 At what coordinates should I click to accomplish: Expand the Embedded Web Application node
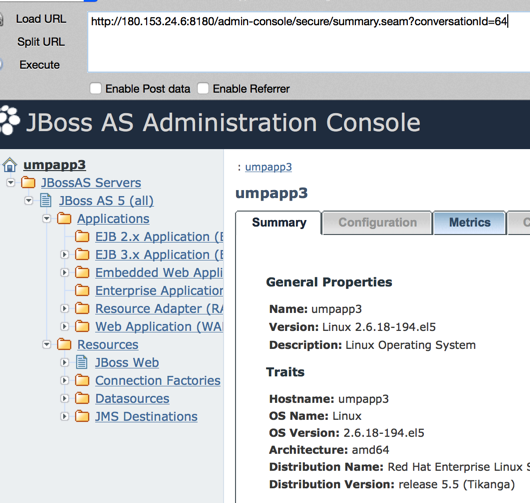coord(64,272)
